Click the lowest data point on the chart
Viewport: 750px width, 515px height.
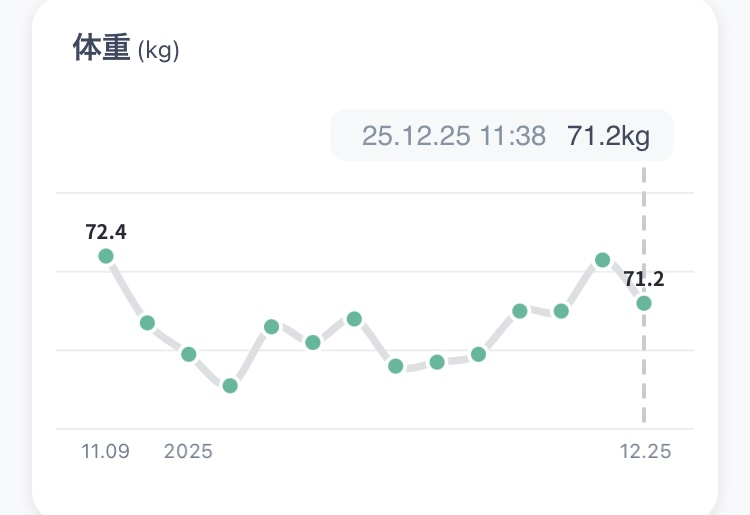point(230,386)
